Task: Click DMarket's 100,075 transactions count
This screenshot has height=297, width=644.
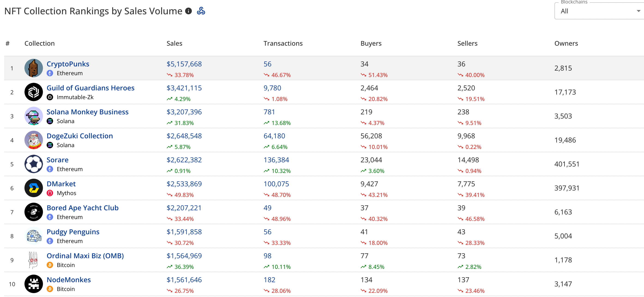Action: coord(276,184)
